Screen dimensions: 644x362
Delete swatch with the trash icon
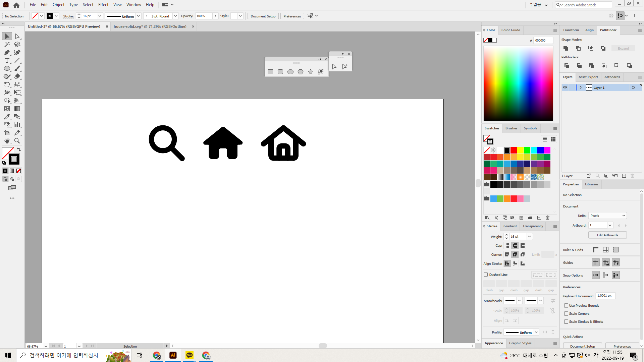[548, 218]
